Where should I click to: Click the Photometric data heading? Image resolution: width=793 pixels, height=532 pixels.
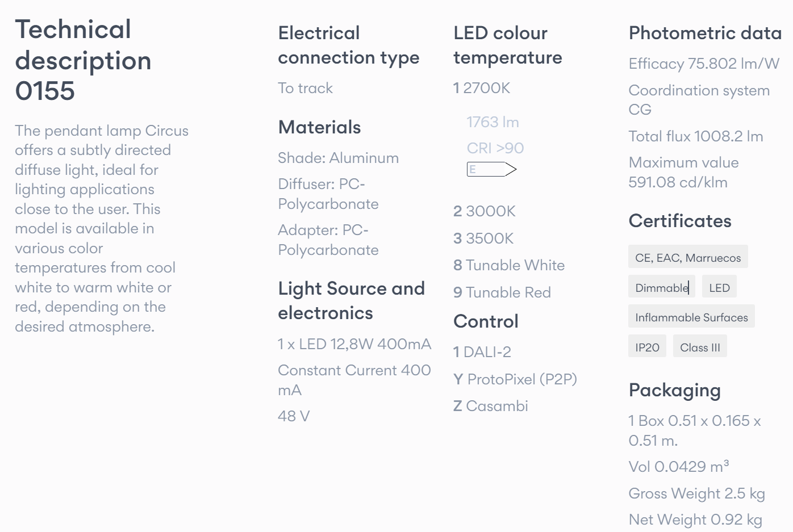pyautogui.click(x=705, y=33)
